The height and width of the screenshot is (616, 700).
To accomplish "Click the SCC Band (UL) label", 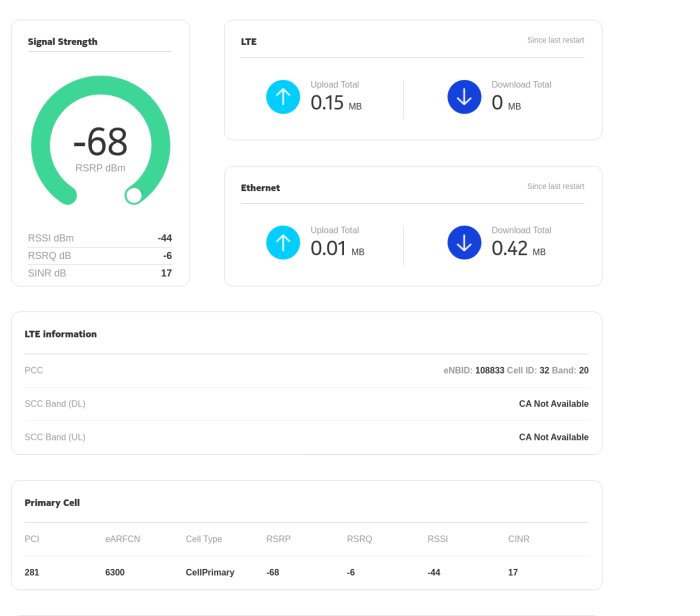I will point(55,437).
